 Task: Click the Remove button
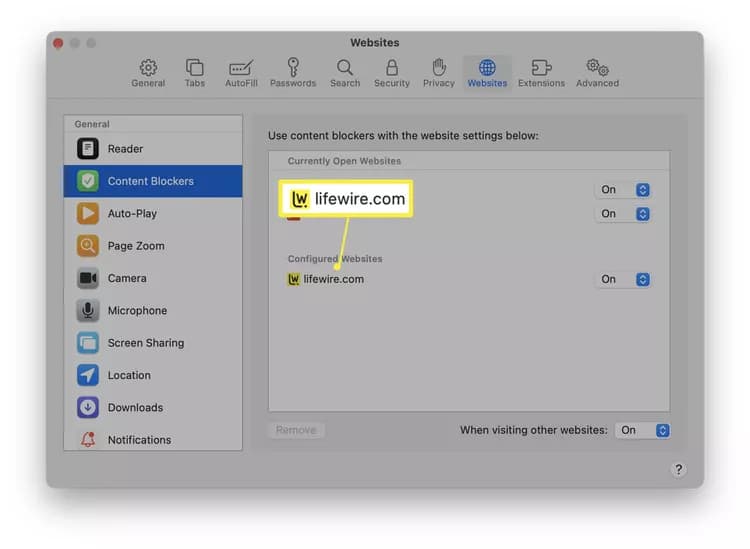pos(296,430)
